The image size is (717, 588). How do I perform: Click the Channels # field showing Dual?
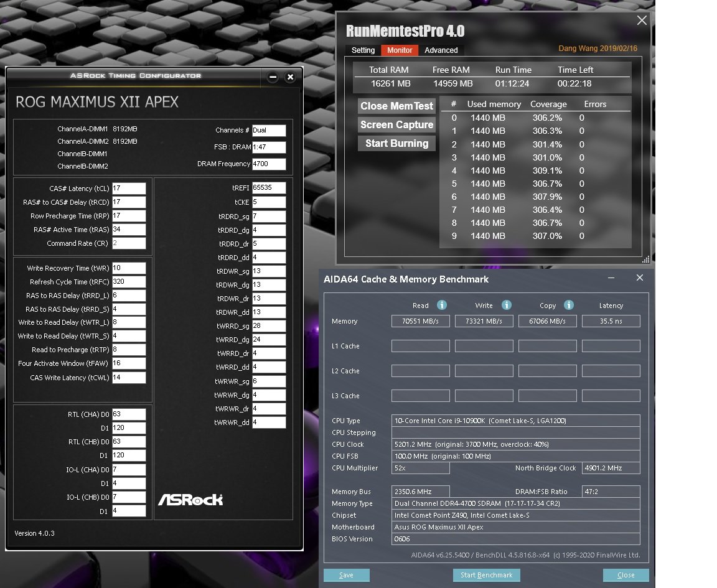coord(269,130)
